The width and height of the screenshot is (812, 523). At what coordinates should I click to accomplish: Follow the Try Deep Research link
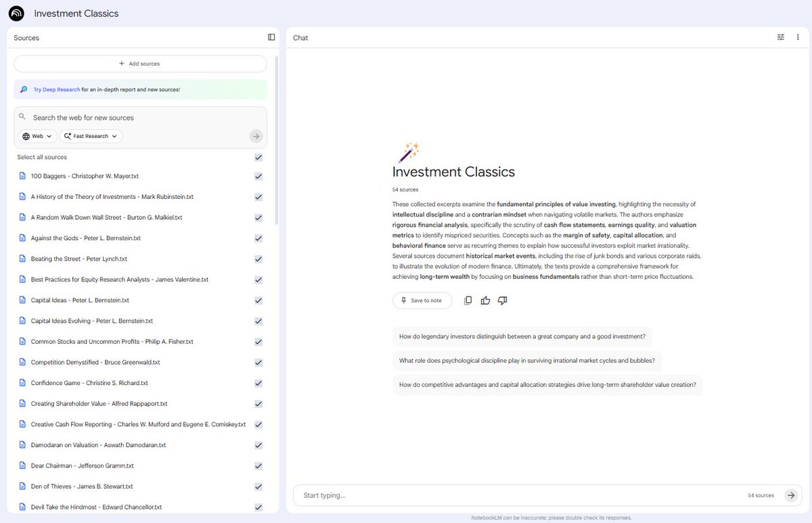57,89
